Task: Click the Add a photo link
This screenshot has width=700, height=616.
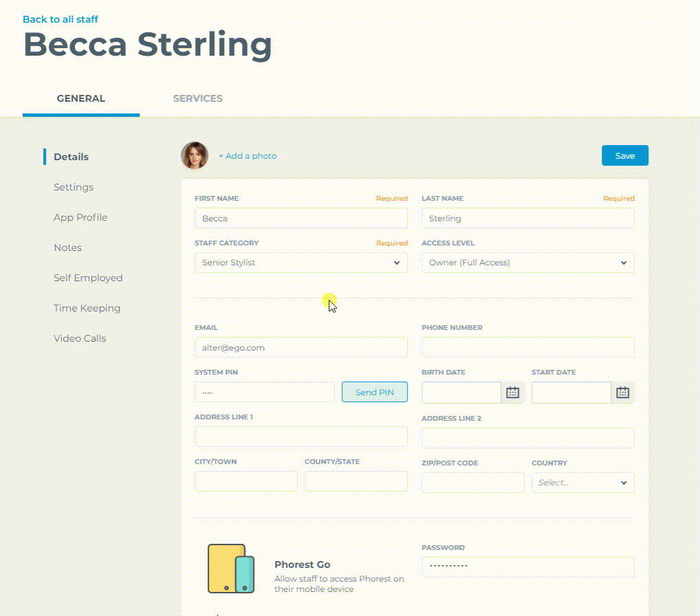Action: 248,156
